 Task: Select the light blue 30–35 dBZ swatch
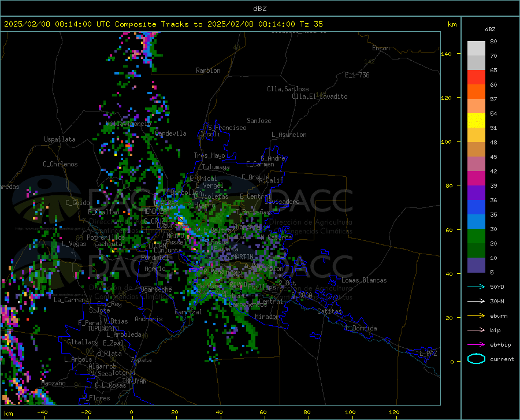[x=476, y=222]
